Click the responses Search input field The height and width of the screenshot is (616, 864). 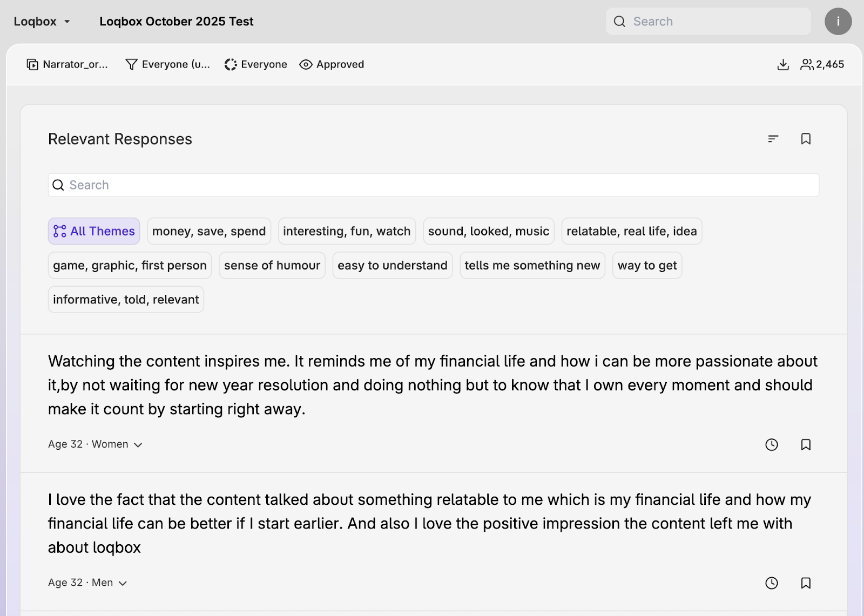[x=433, y=185]
